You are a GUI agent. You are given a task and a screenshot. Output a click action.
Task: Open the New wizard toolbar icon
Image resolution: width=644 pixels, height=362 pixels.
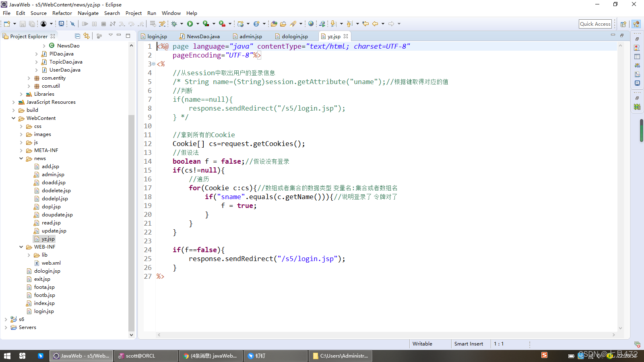click(x=6, y=24)
